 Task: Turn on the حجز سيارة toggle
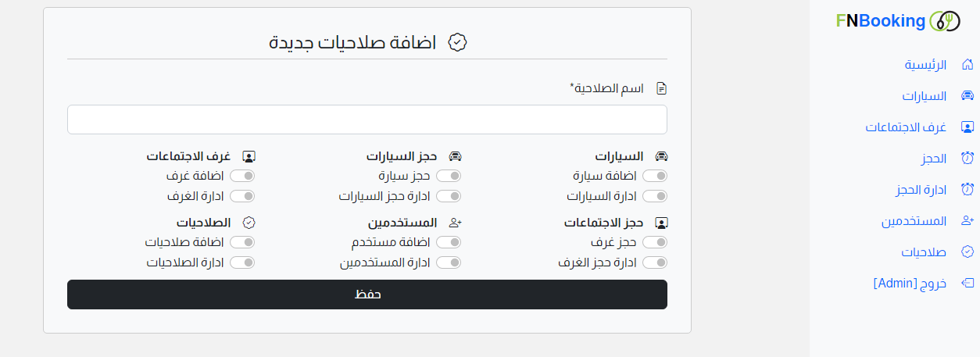pos(449,176)
